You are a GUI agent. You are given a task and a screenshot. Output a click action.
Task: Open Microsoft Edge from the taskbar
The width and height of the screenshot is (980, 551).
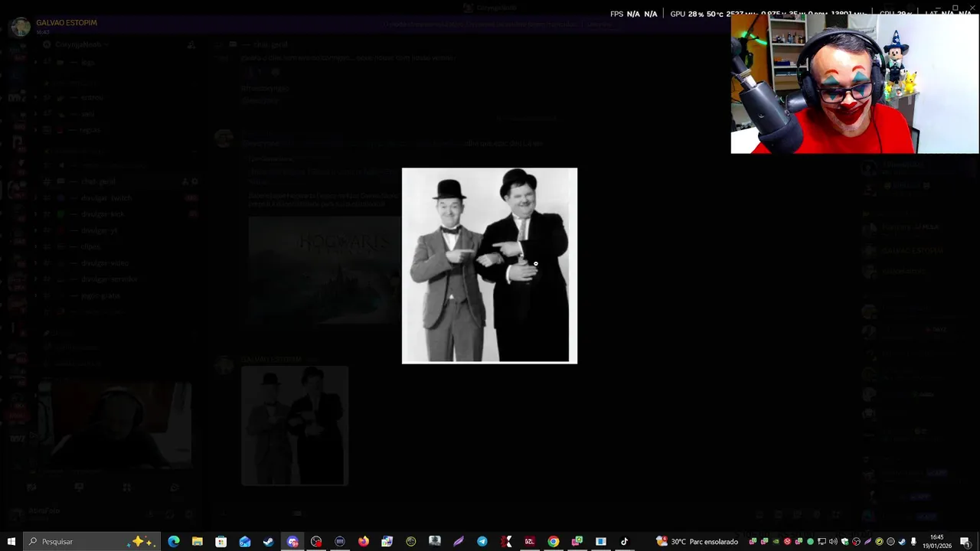[174, 541]
